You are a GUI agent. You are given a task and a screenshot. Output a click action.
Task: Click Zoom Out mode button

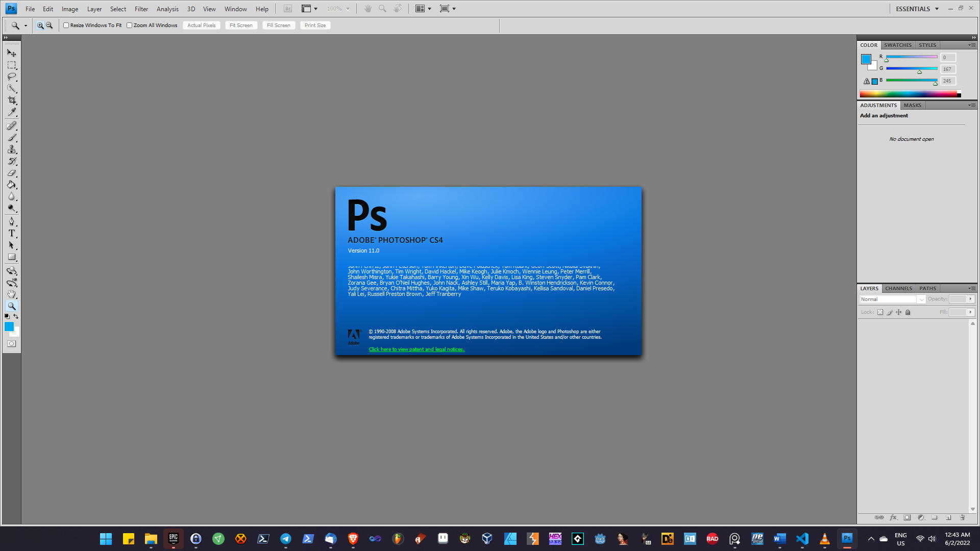(50, 25)
